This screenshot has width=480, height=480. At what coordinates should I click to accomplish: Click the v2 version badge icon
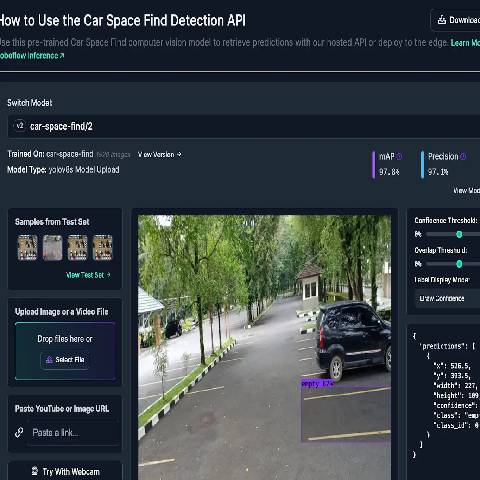(20, 126)
